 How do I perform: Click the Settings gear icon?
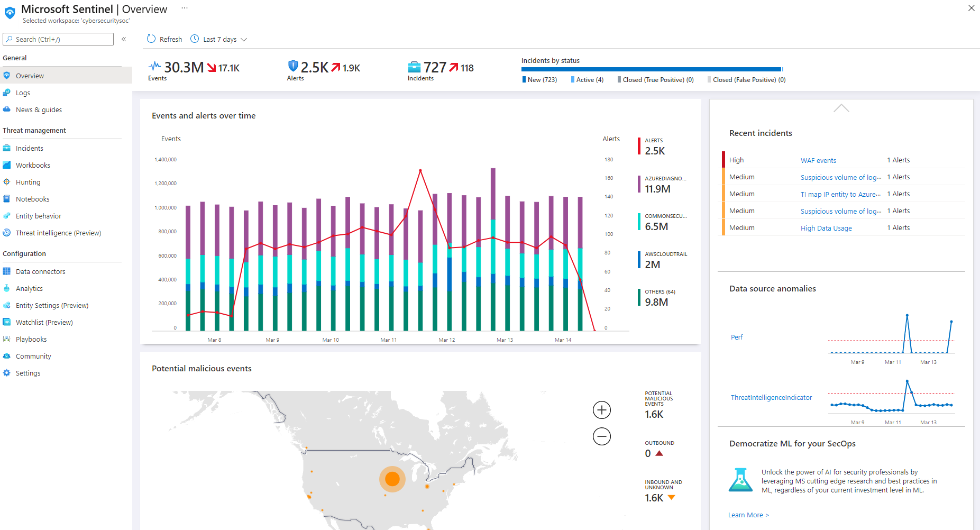(x=7, y=373)
